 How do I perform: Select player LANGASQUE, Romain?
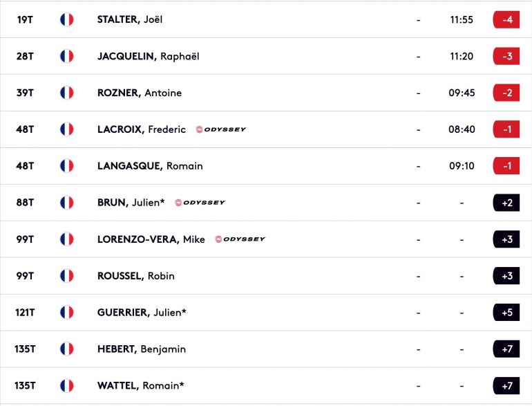(x=150, y=166)
